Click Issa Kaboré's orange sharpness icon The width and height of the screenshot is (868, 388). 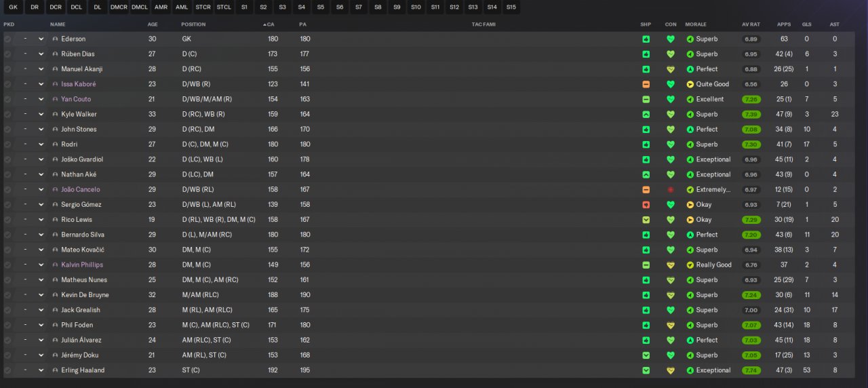[646, 84]
